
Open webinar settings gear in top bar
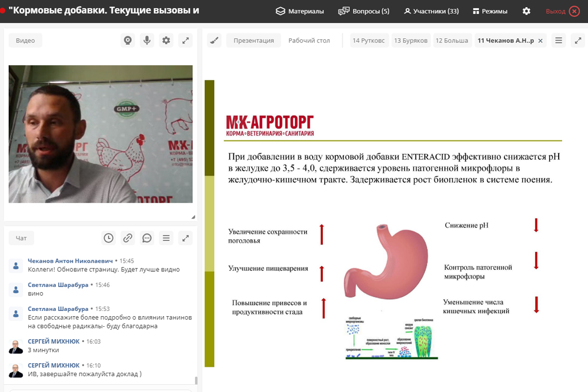tap(526, 11)
